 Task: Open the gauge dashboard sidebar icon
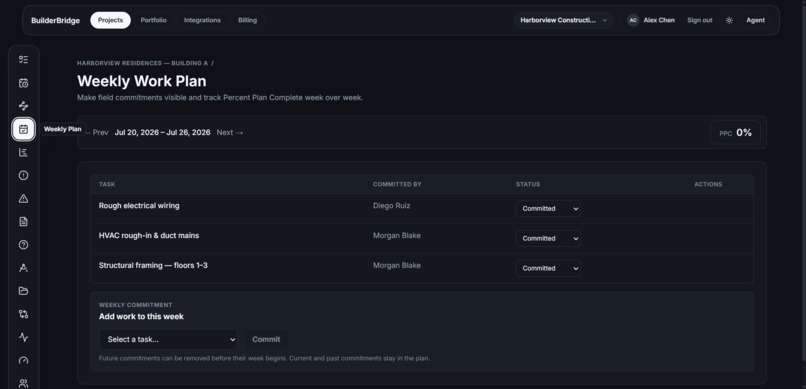tap(23, 360)
